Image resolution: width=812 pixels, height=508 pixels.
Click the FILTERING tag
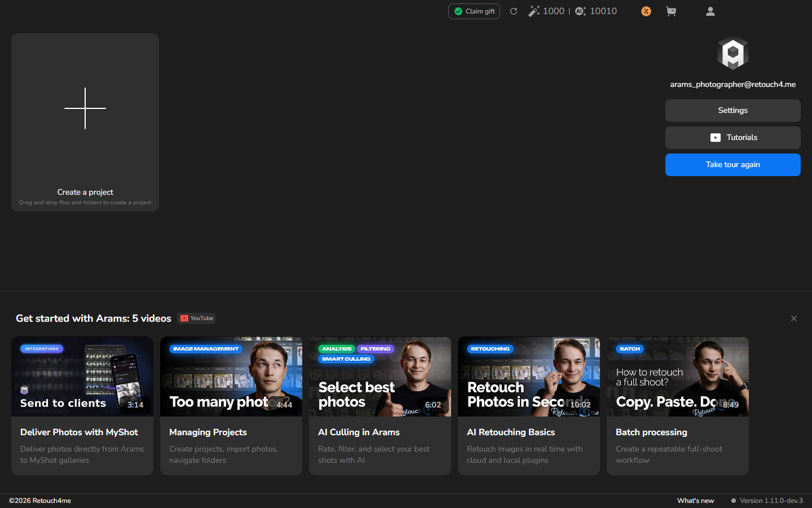point(376,349)
